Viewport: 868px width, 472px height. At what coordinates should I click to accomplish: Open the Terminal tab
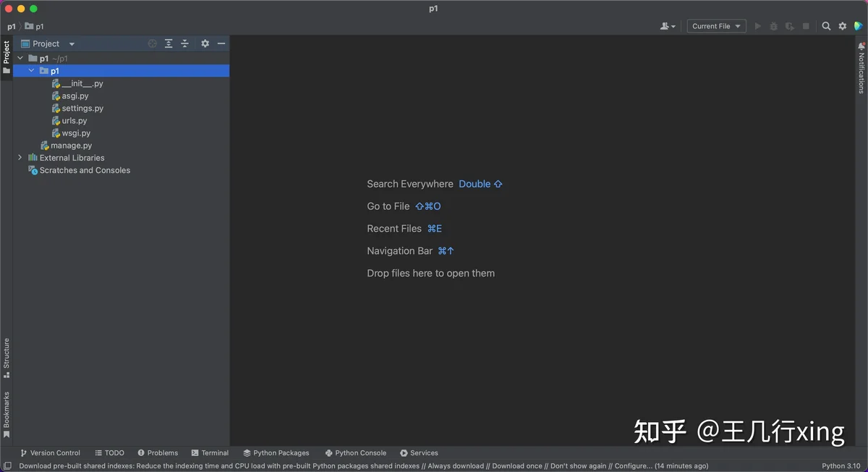pyautogui.click(x=210, y=453)
